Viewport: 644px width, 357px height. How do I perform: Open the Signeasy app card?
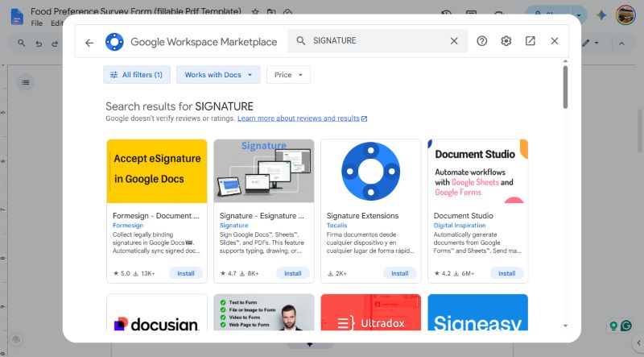pos(477,313)
